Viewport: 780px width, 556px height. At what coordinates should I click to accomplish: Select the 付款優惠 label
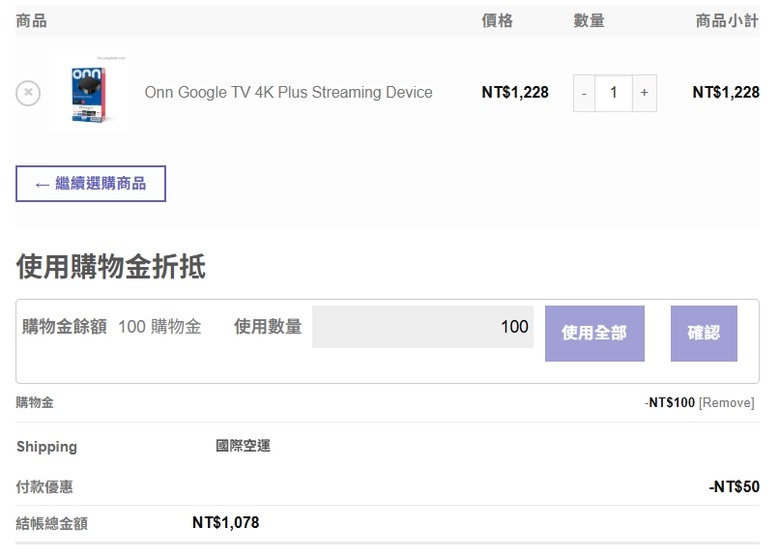coord(44,486)
